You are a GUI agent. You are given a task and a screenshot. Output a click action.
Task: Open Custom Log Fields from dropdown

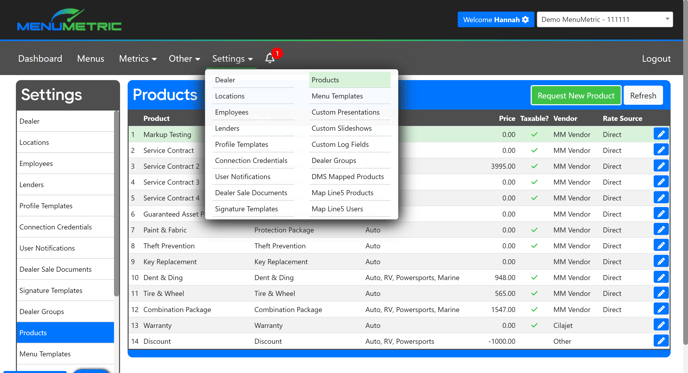(x=350, y=144)
